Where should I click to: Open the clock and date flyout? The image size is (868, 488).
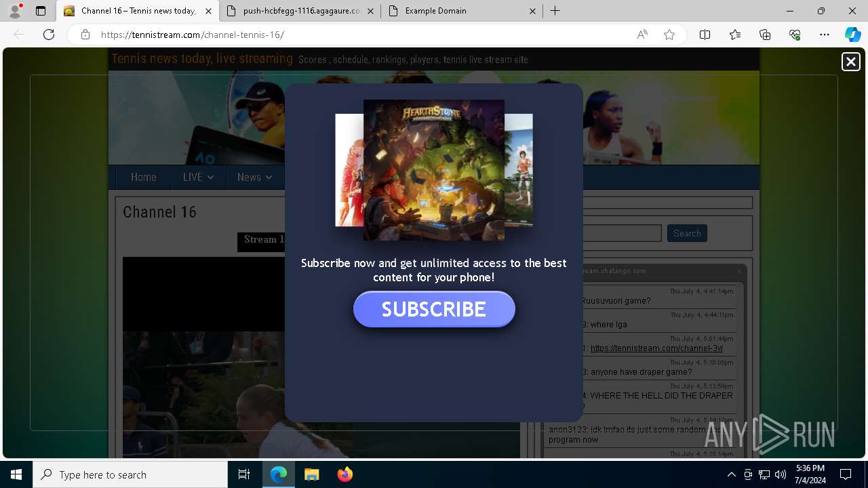(x=810, y=474)
